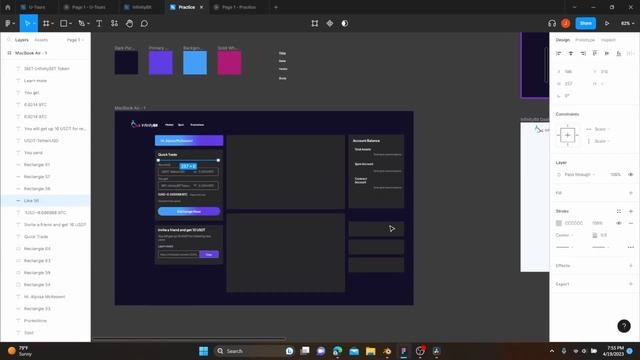
Task: Select the dark navy color swatch on canvas
Action: pos(126,63)
